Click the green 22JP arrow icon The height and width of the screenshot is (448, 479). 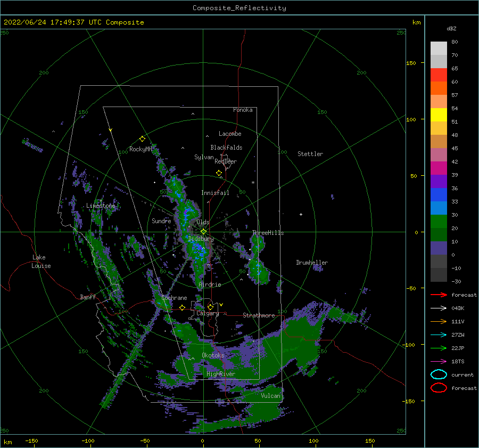coord(439,348)
